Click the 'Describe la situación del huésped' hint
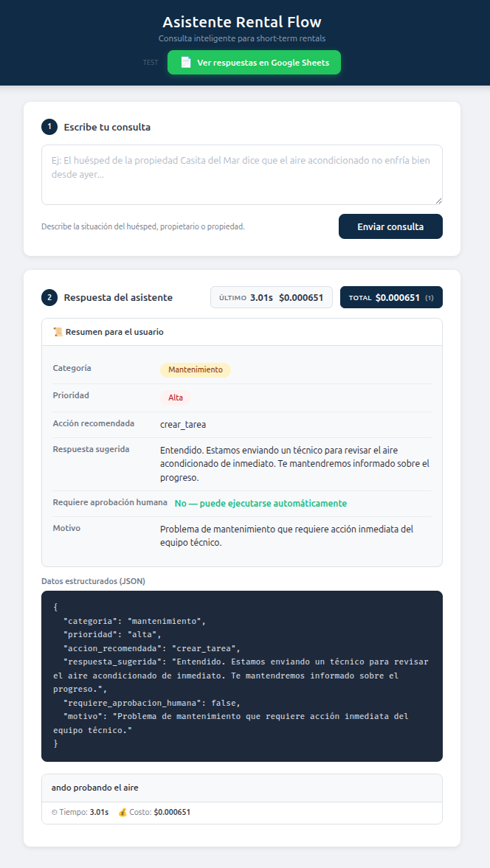The image size is (490, 868). (x=143, y=226)
